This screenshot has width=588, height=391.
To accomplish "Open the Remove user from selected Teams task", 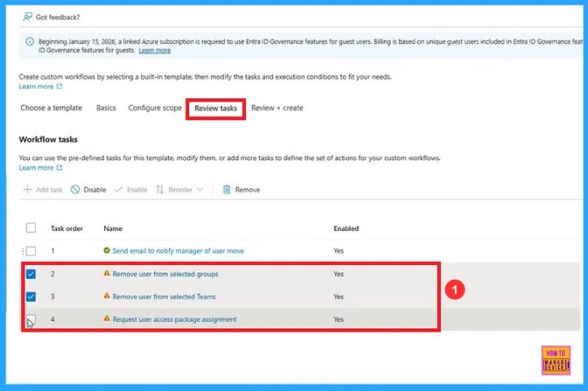I will click(x=164, y=297).
